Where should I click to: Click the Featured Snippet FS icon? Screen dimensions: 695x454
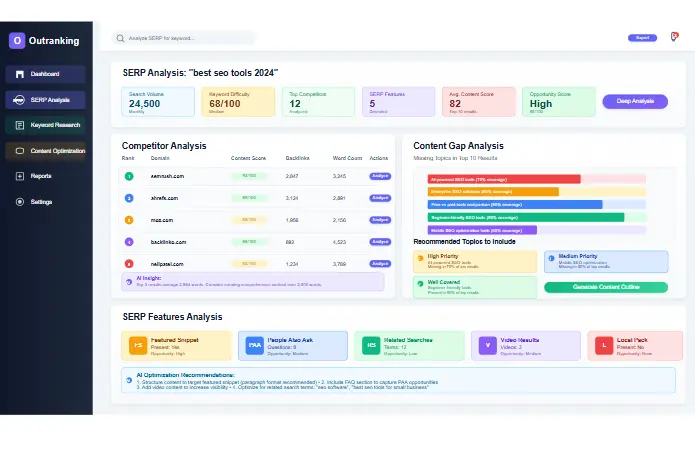(x=138, y=345)
